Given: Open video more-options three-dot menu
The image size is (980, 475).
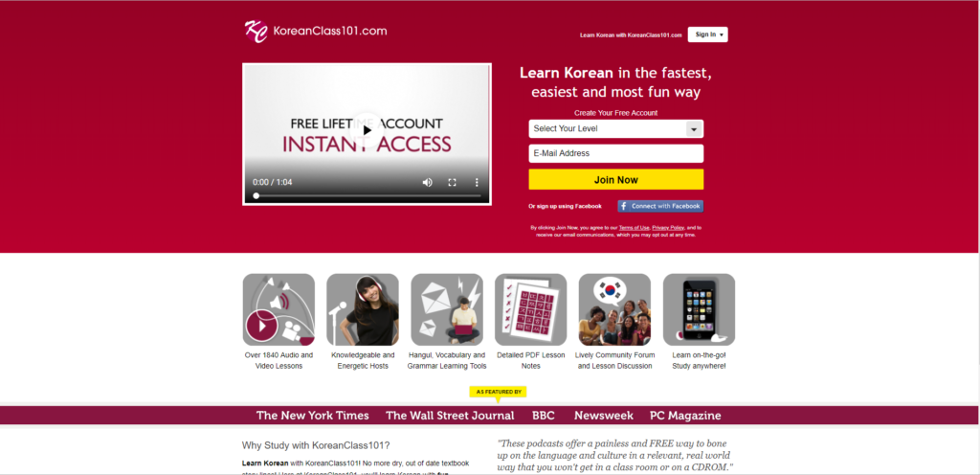Looking at the screenshot, I should point(477,183).
